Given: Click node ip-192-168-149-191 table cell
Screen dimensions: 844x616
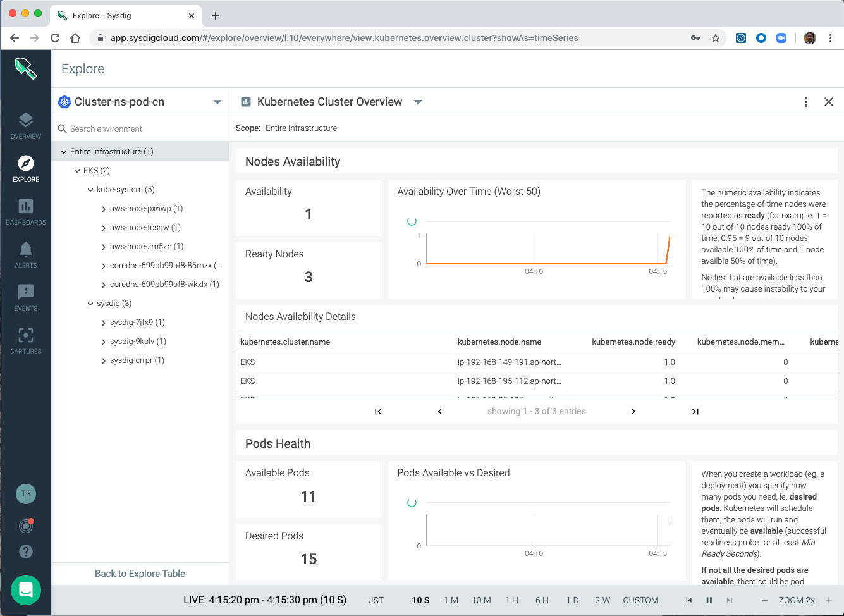Looking at the screenshot, I should coord(509,362).
